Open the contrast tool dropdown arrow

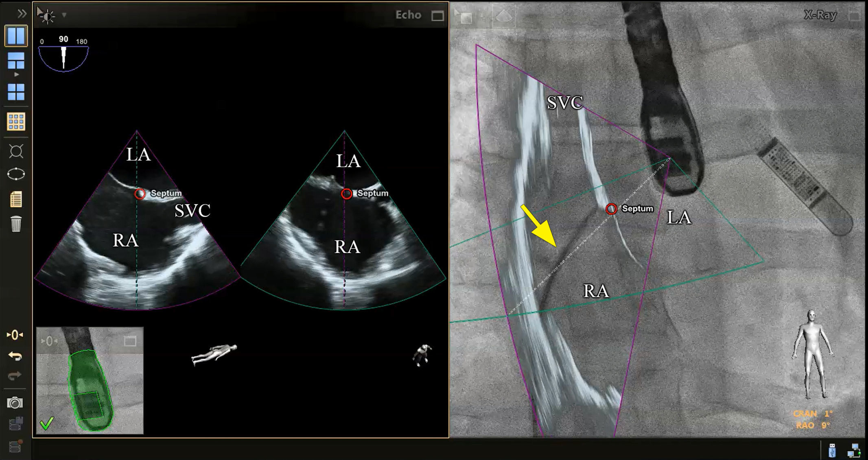pos(63,15)
